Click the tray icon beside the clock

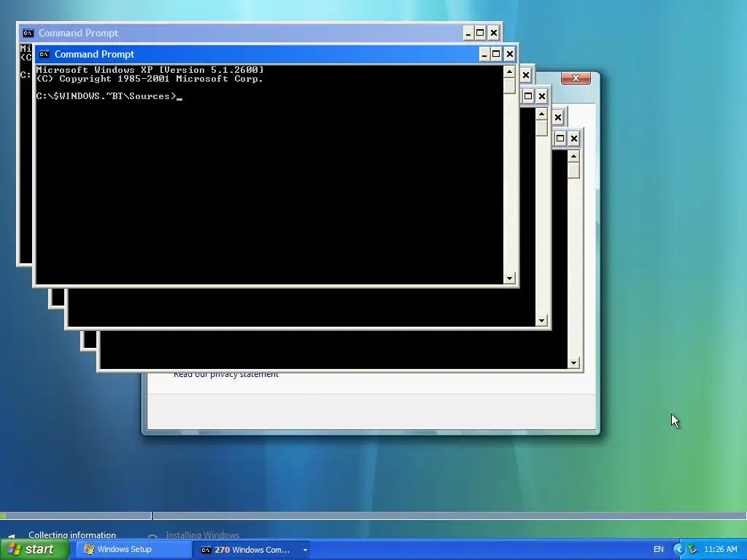(x=693, y=550)
